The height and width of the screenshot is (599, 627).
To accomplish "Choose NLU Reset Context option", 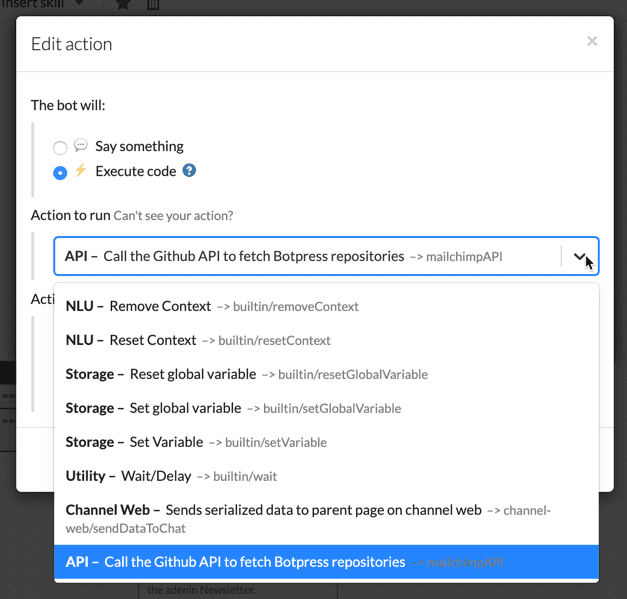I will [326, 340].
